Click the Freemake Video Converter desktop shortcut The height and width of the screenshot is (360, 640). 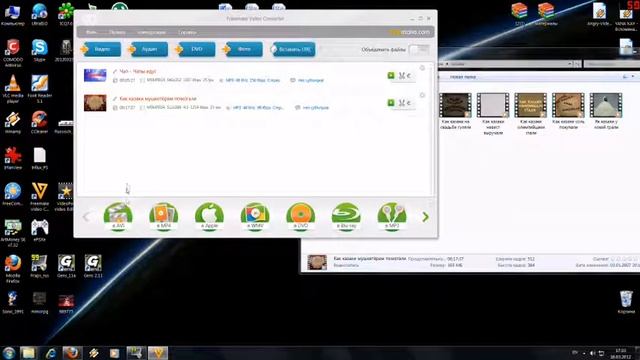pyautogui.click(x=40, y=197)
